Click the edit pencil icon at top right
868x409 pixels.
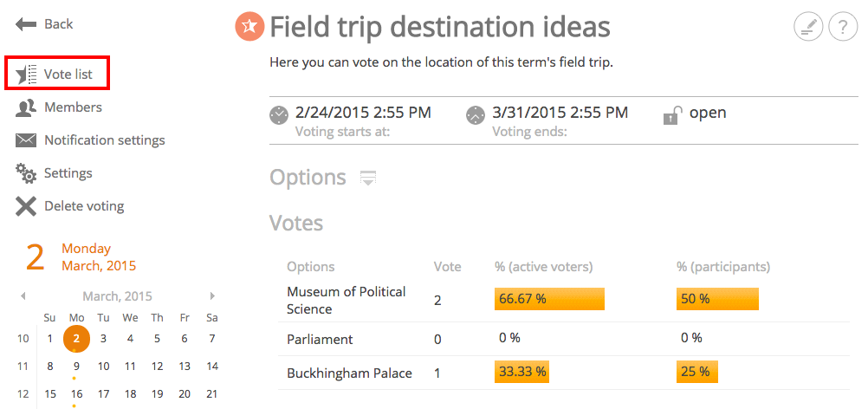coord(808,27)
